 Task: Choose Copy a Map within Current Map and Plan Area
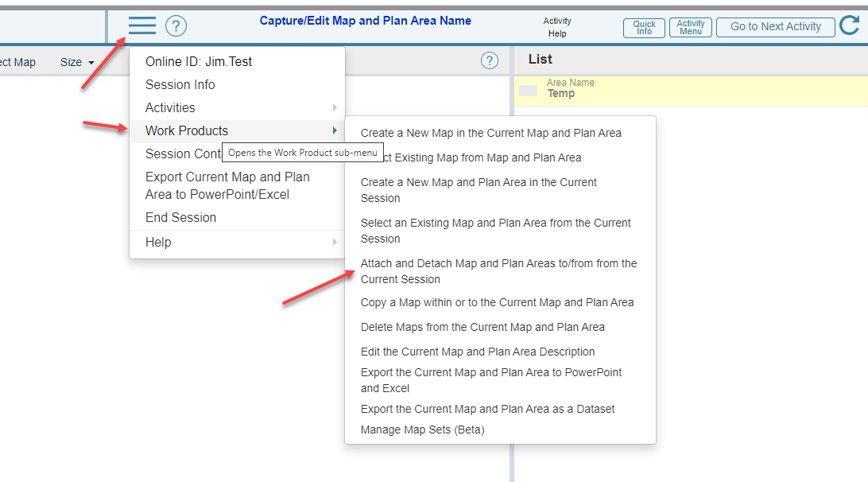[500, 302]
